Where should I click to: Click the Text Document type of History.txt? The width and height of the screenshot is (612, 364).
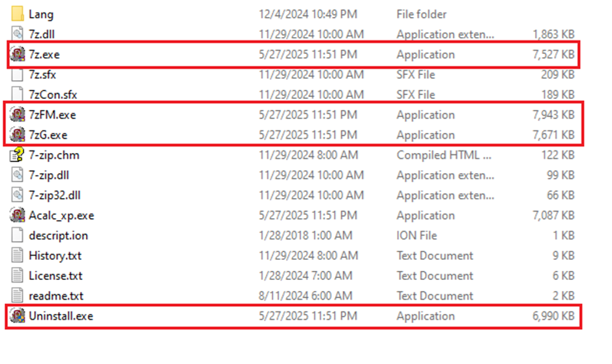tap(435, 256)
